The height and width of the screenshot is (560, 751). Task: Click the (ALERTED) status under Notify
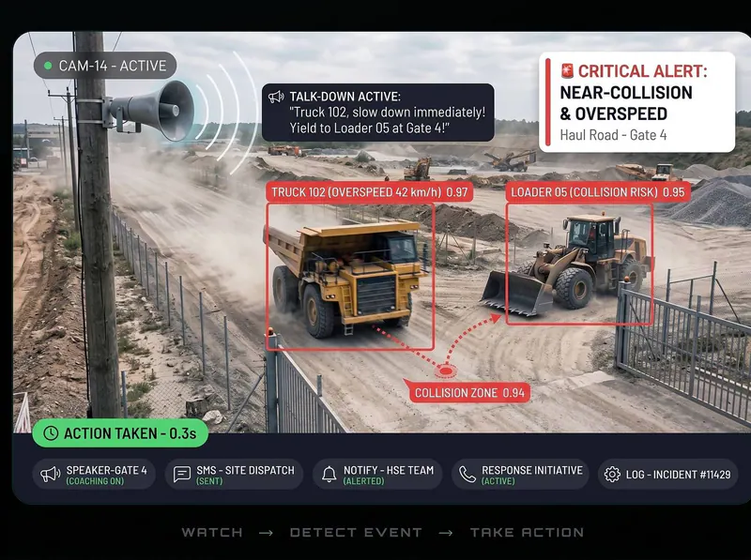363,481
